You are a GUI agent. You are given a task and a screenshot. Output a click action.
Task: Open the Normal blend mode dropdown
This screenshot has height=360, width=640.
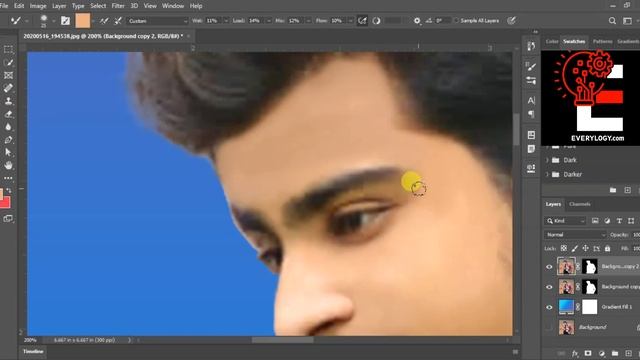[575, 235]
